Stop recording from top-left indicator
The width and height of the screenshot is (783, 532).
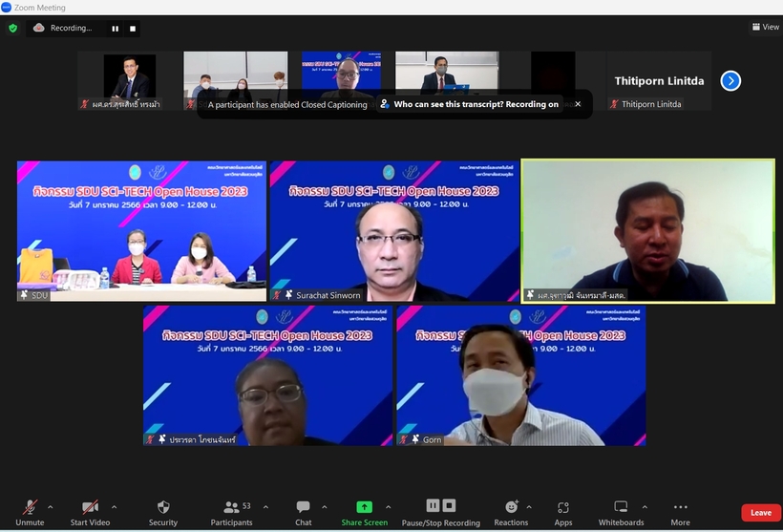coord(133,29)
